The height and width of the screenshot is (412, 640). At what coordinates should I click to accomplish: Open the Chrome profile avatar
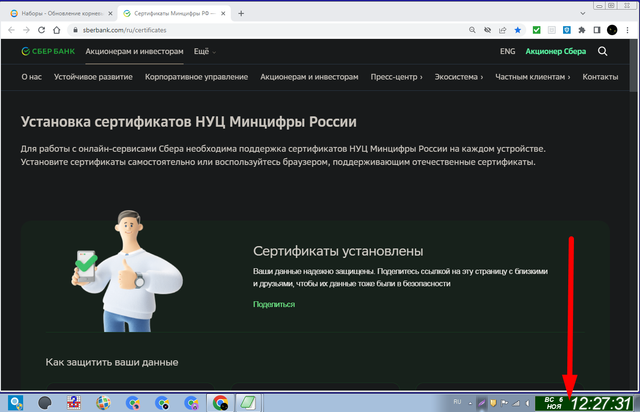(x=612, y=30)
